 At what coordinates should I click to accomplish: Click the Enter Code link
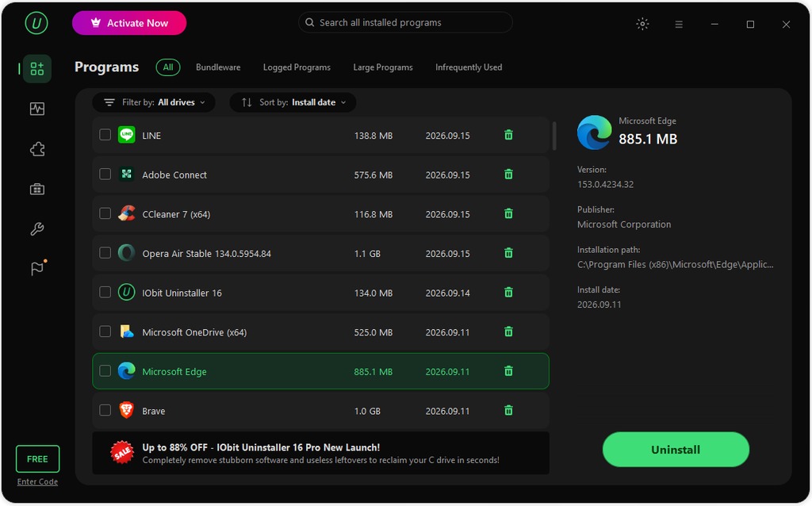coord(37,481)
